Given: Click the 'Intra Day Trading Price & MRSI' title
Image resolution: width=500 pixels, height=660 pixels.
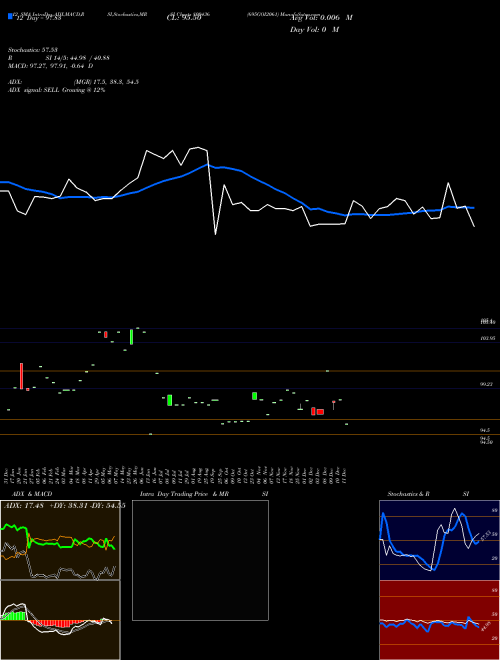Looking at the screenshot, I should click(204, 494).
